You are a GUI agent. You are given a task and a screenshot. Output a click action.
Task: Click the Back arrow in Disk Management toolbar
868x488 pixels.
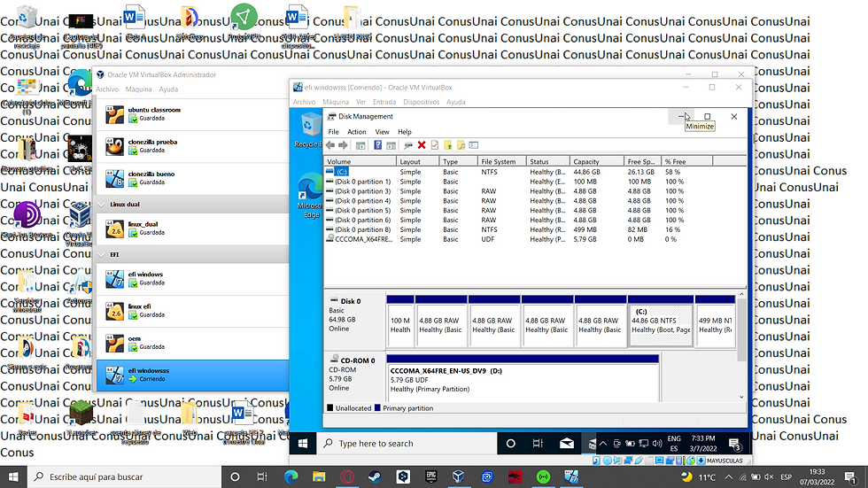pos(330,145)
